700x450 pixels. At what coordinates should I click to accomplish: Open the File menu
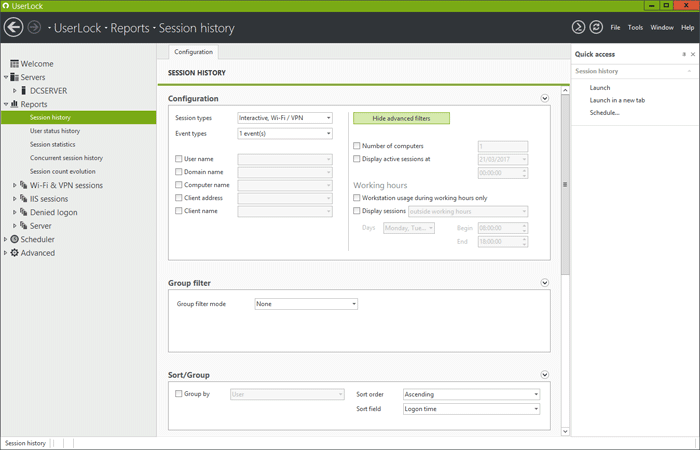(x=615, y=27)
